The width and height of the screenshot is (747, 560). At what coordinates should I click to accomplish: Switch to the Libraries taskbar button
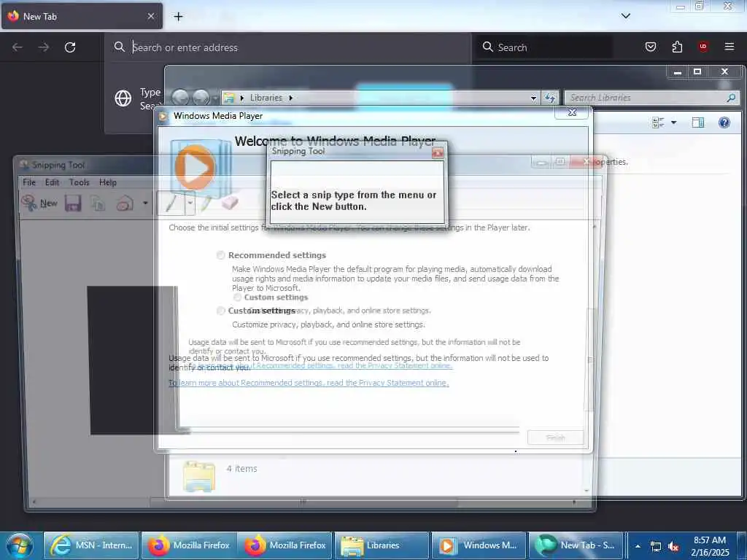coord(382,545)
